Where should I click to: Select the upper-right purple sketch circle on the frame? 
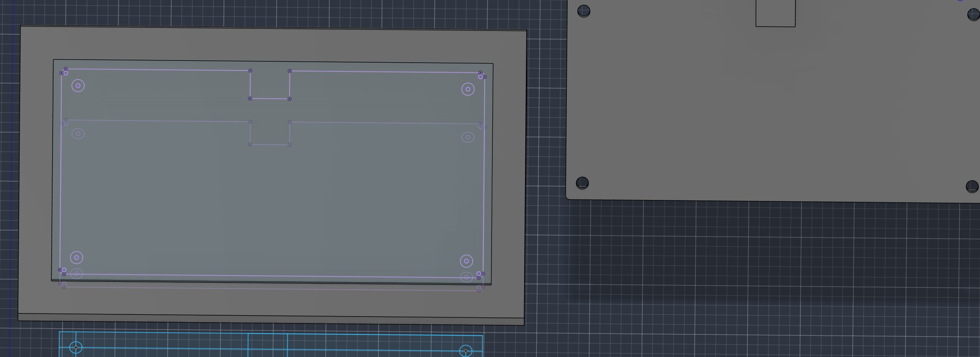(x=468, y=89)
